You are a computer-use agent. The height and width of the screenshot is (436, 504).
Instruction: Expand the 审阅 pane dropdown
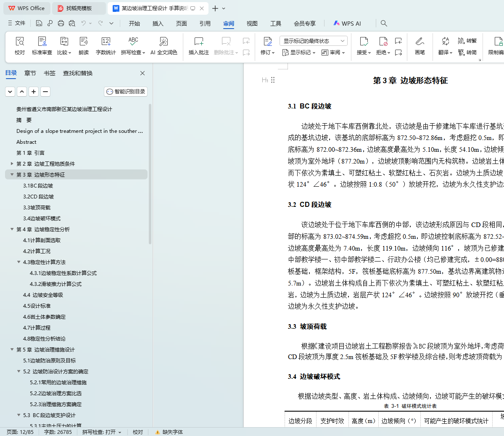coord(333,53)
